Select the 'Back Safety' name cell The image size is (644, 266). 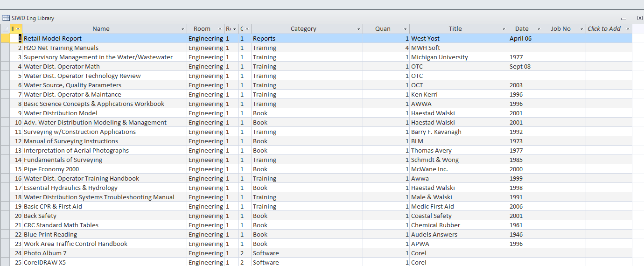[x=105, y=216]
